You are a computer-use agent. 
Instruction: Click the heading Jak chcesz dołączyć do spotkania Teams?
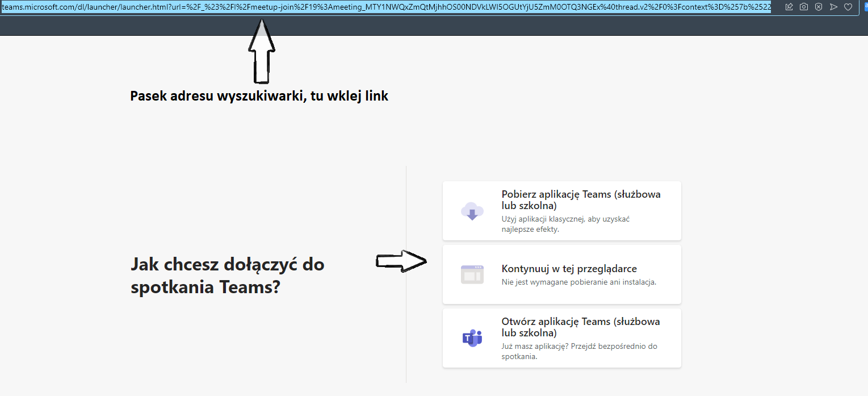pyautogui.click(x=228, y=276)
